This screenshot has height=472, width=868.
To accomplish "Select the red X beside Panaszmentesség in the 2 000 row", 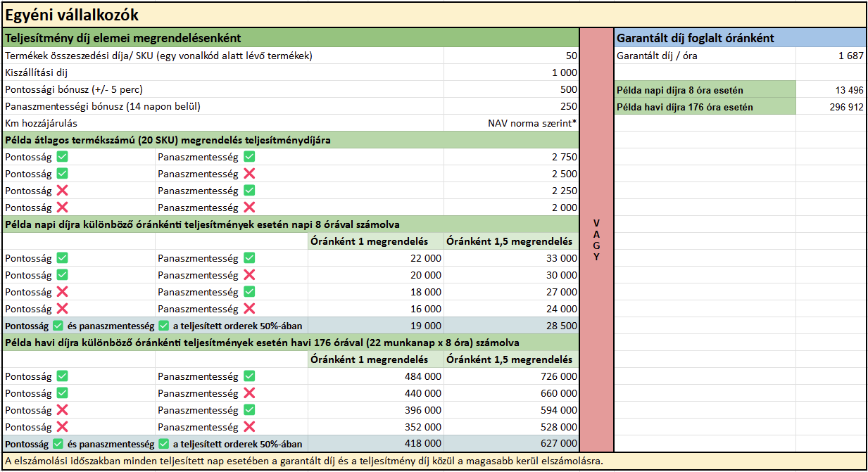I will [x=249, y=208].
